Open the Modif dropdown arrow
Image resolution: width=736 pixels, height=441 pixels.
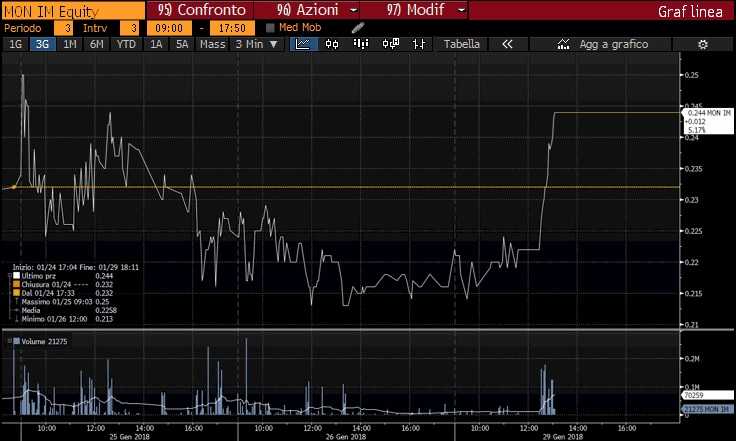point(460,10)
